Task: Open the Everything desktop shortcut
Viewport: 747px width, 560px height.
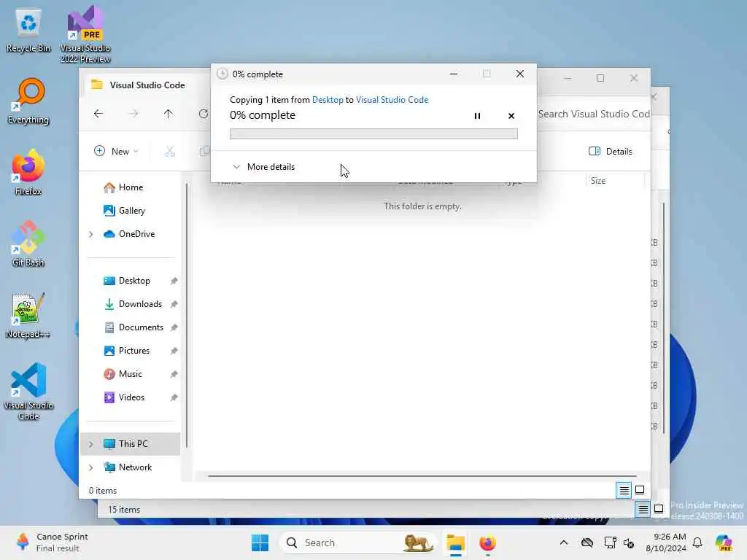Action: click(28, 101)
